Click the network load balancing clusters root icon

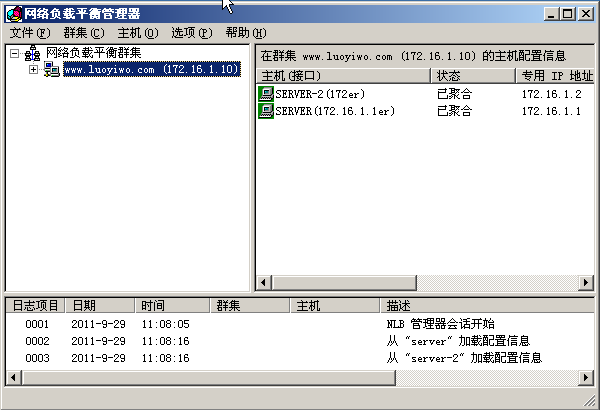point(33,53)
